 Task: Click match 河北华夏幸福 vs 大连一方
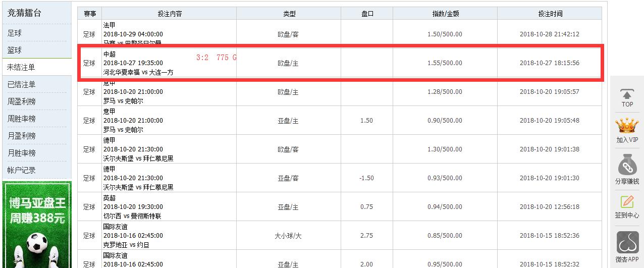(138, 72)
